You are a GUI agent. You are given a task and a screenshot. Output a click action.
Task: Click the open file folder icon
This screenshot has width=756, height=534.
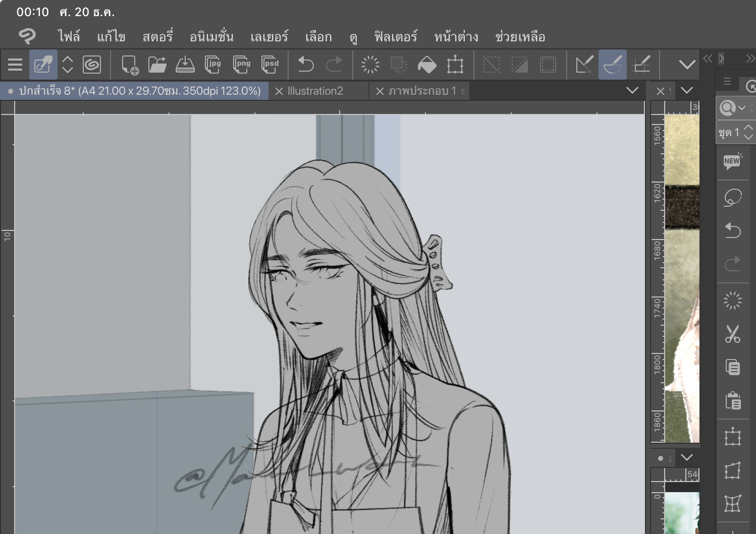pos(157,65)
